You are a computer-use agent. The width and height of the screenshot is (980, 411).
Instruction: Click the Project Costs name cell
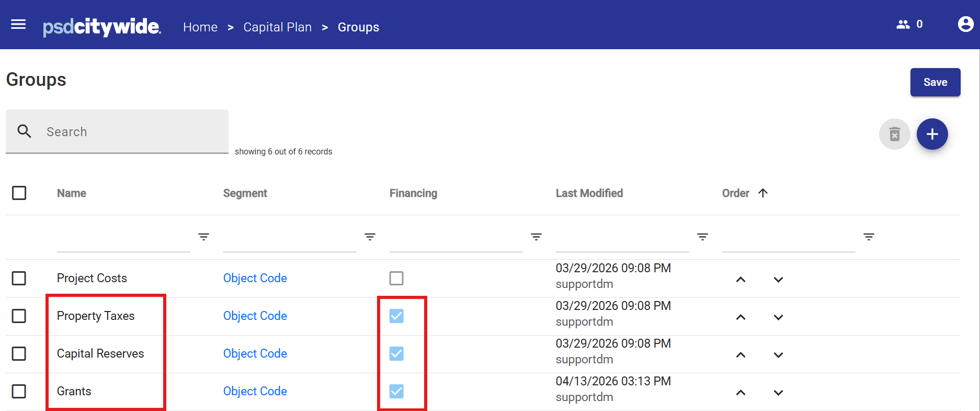92,278
